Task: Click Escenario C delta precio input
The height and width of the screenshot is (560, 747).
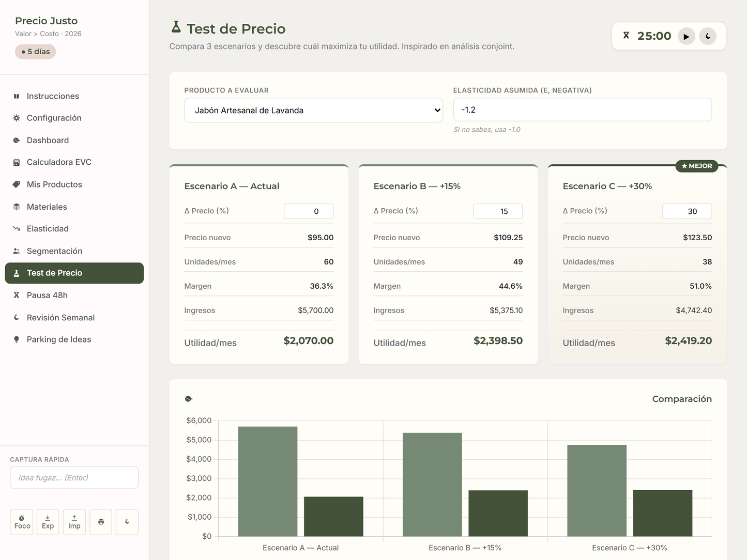Action: click(x=687, y=211)
